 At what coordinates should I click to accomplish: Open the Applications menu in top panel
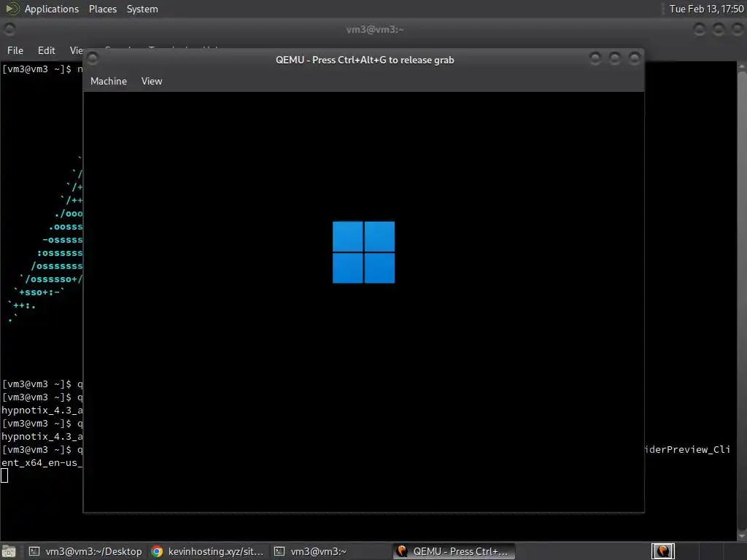click(x=52, y=9)
